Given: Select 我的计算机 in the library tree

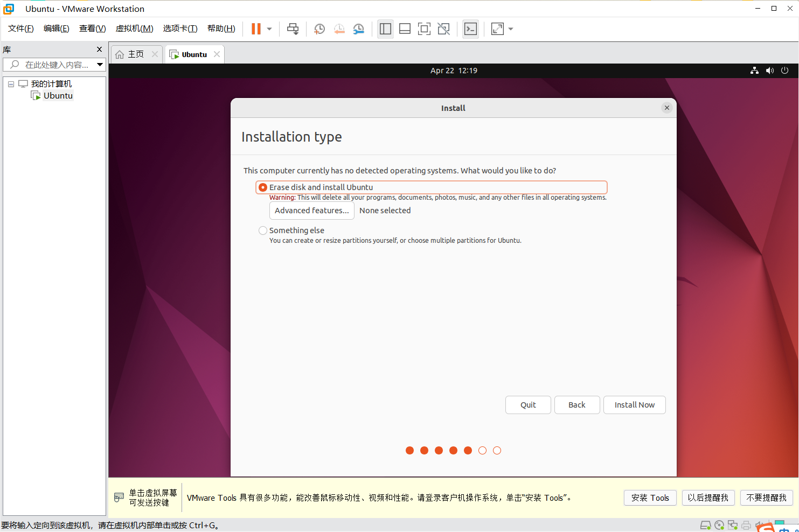Looking at the screenshot, I should [51, 84].
